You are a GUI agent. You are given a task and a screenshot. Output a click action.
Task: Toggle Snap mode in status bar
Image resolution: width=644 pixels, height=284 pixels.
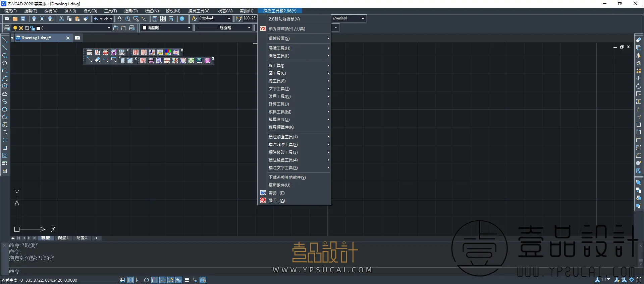(x=122, y=280)
